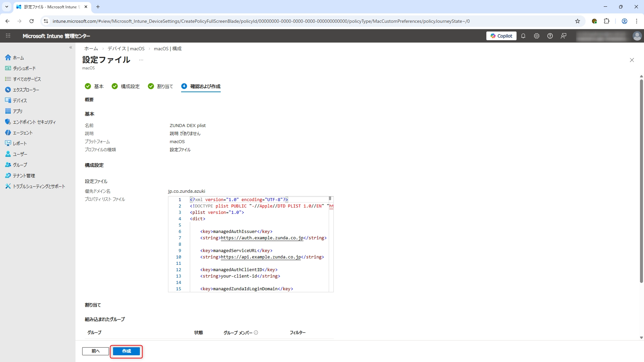Click the group members info icon
The height and width of the screenshot is (362, 644).
click(x=256, y=333)
